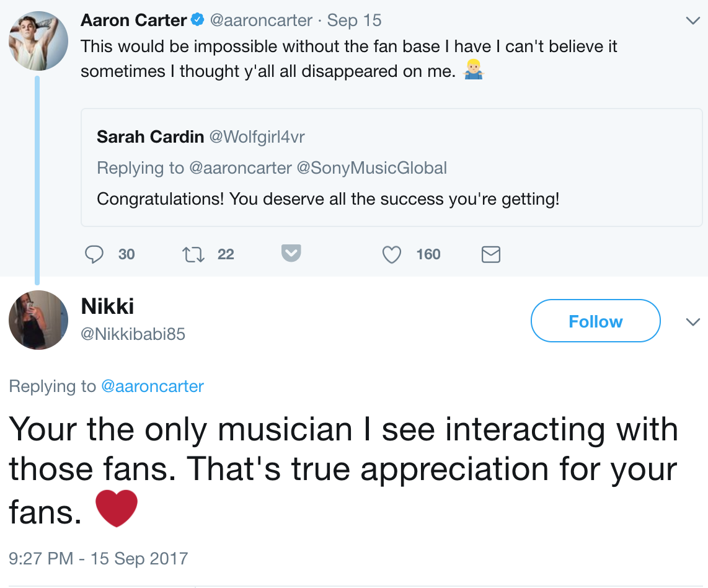
Task: Click the 9:27 PM - 15 Sep 2017 timestamp
Action: pyautogui.click(x=98, y=558)
